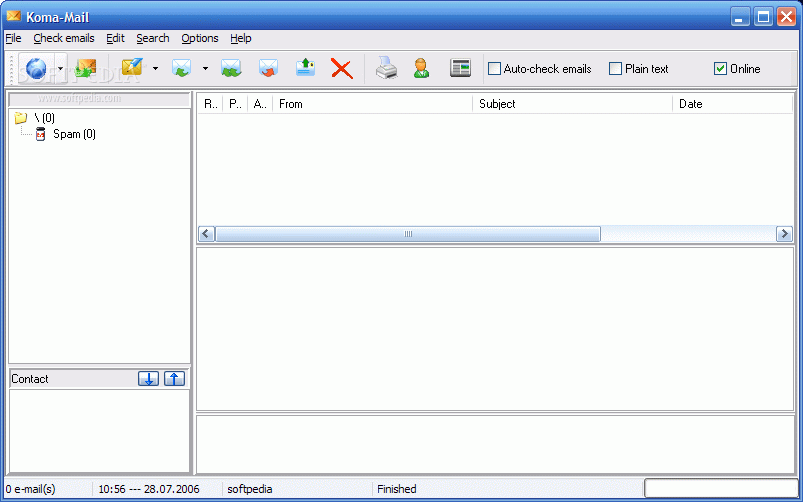
Task: Click the Koma-Mail envelope icon in title bar
Action: click(x=14, y=16)
